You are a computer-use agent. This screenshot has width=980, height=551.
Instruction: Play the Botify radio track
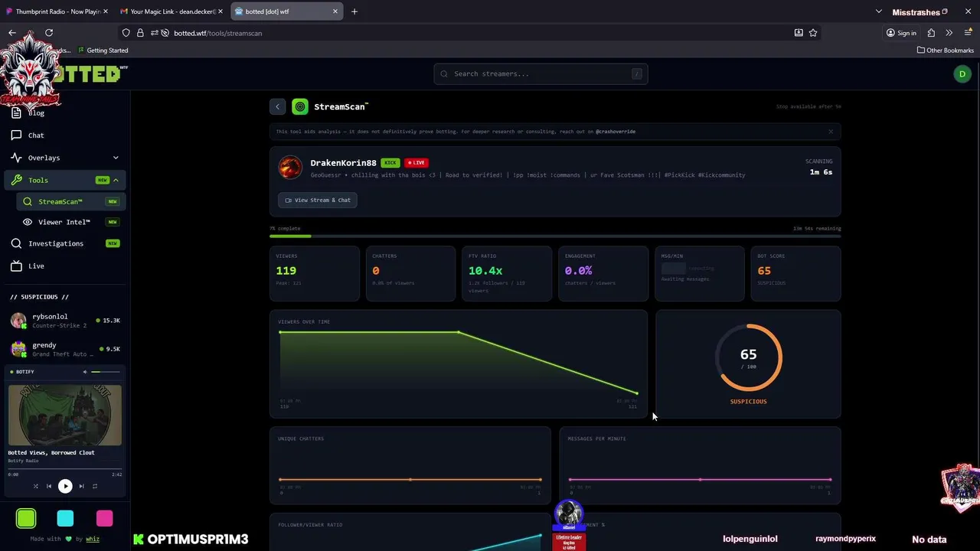(65, 486)
